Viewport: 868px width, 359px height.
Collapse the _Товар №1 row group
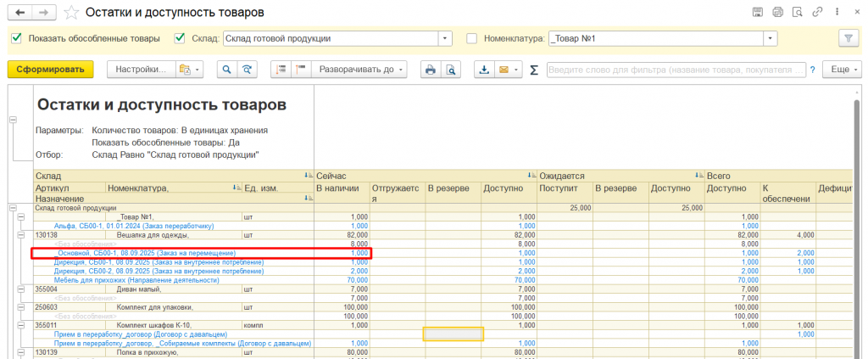[21, 217]
